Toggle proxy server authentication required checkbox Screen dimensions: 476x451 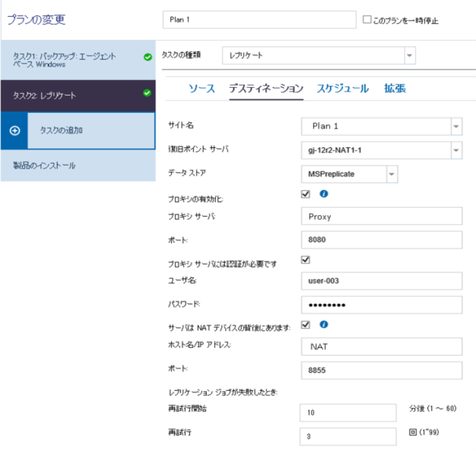tap(306, 260)
